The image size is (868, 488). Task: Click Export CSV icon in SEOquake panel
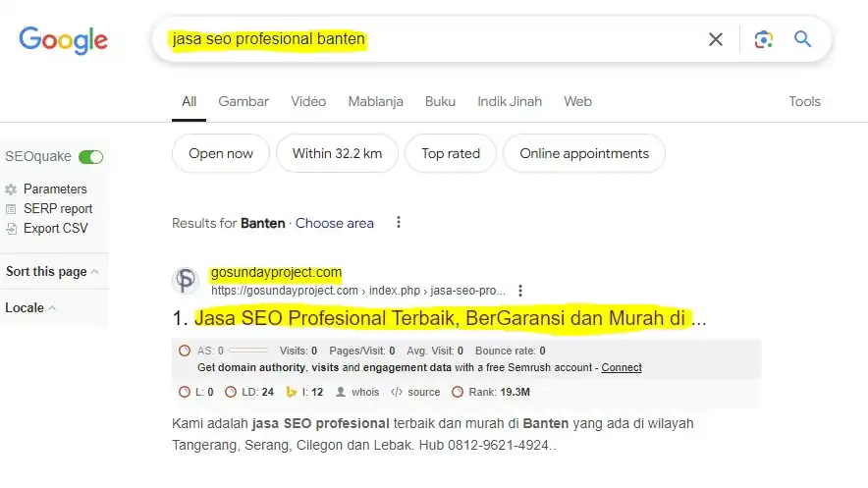[11, 229]
